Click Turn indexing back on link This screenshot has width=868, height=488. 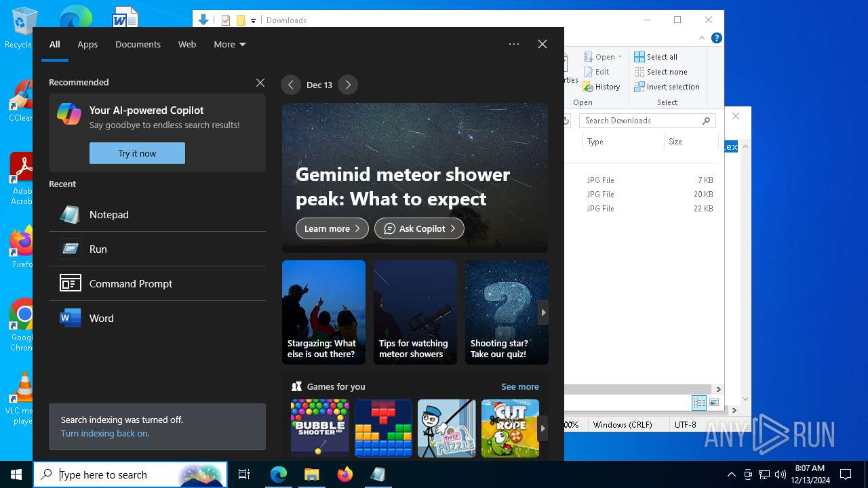105,433
